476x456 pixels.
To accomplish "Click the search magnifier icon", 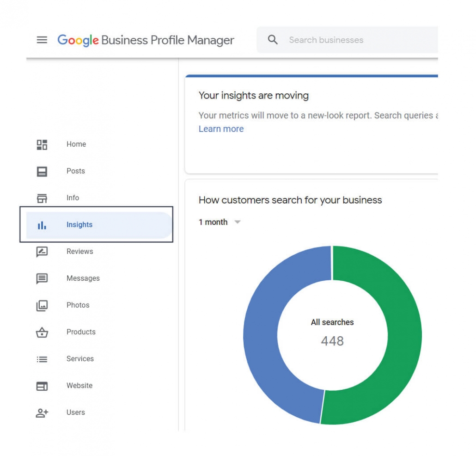I will point(273,40).
